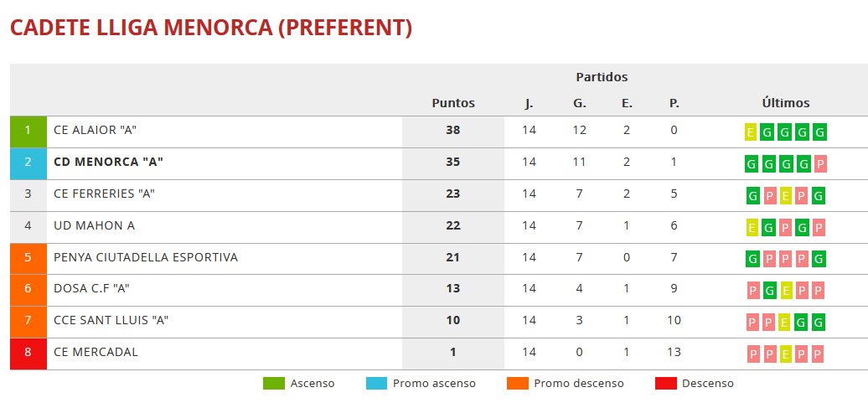Click the CADETE LLIGA MENORCA (PREFERENT) title
This screenshot has height=408, width=868.
click(x=211, y=28)
